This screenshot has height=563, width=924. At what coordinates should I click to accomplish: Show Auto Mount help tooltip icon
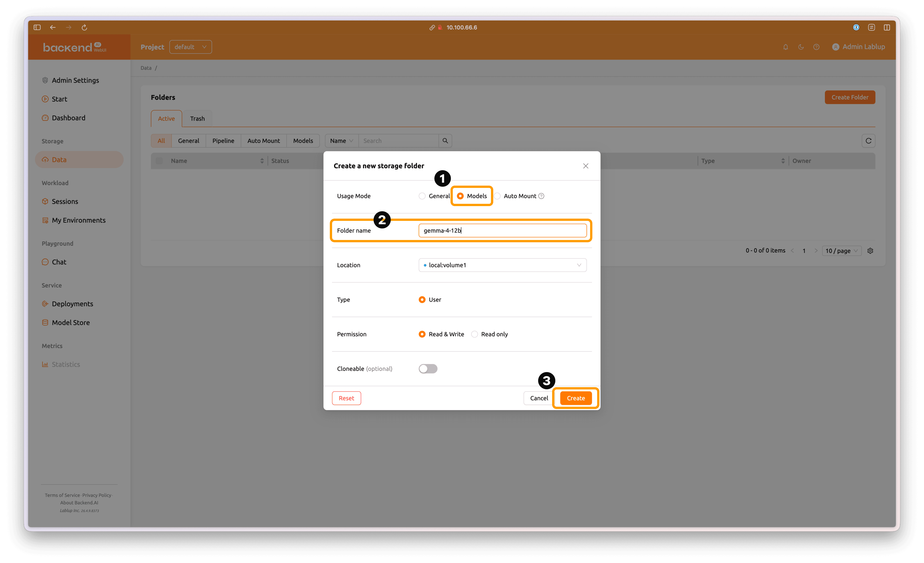541,196
